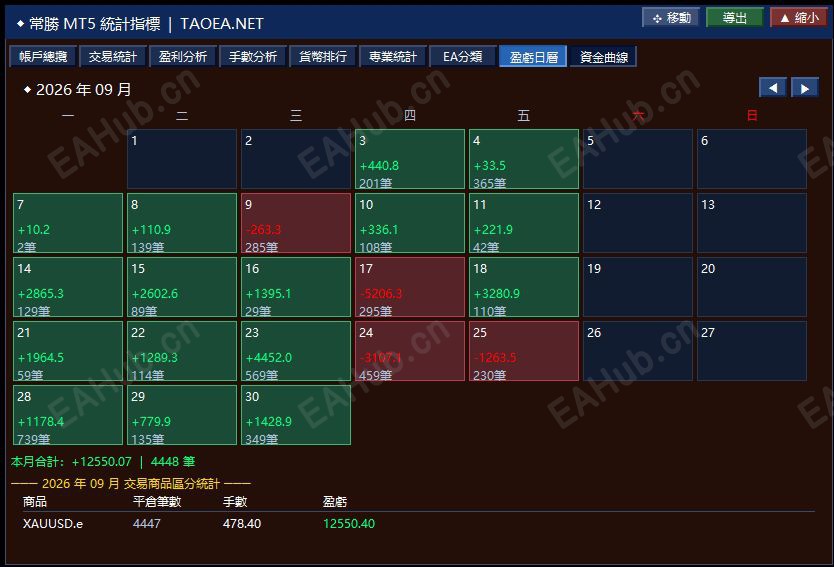Click day 28 cell with +1178.4
This screenshot has height=567, width=834.
click(x=68, y=415)
